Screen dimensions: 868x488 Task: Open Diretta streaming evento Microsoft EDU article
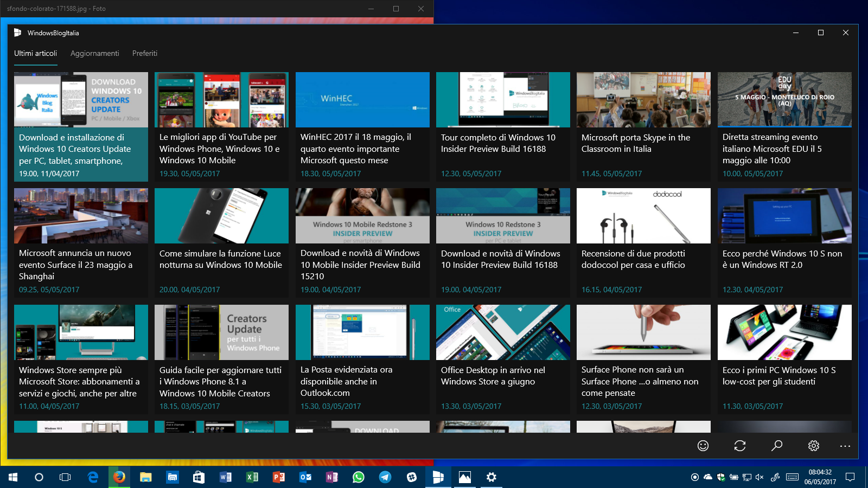[784, 127]
